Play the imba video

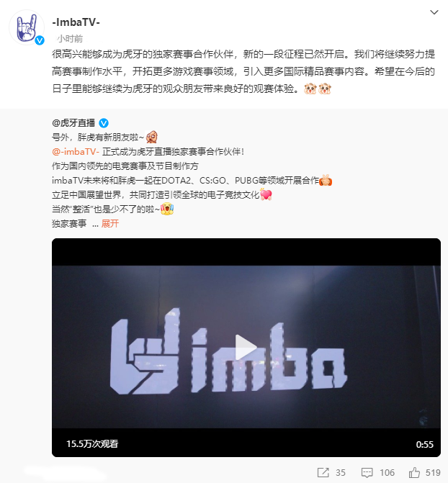246,347
